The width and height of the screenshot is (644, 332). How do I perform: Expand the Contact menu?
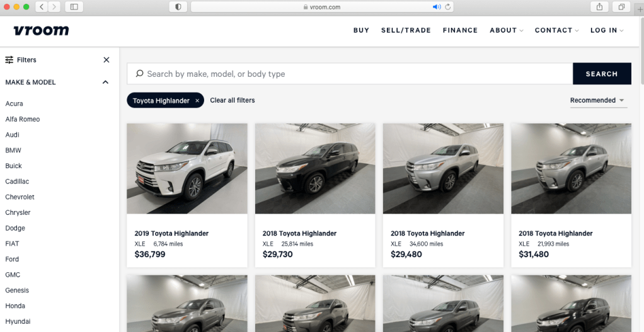[557, 30]
